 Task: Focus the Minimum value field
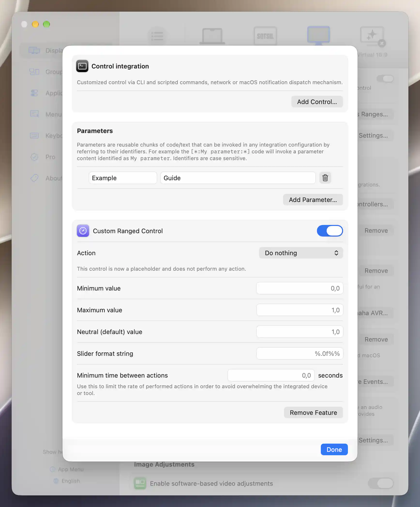[x=300, y=288]
